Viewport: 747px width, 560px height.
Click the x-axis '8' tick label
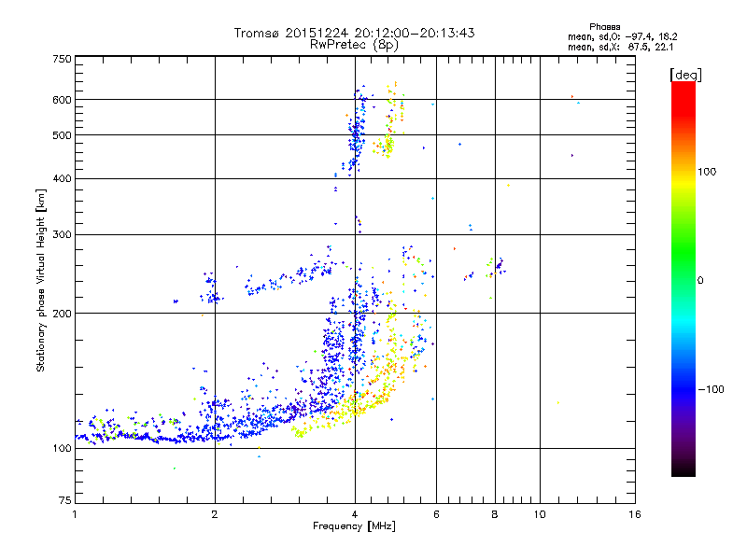495,514
